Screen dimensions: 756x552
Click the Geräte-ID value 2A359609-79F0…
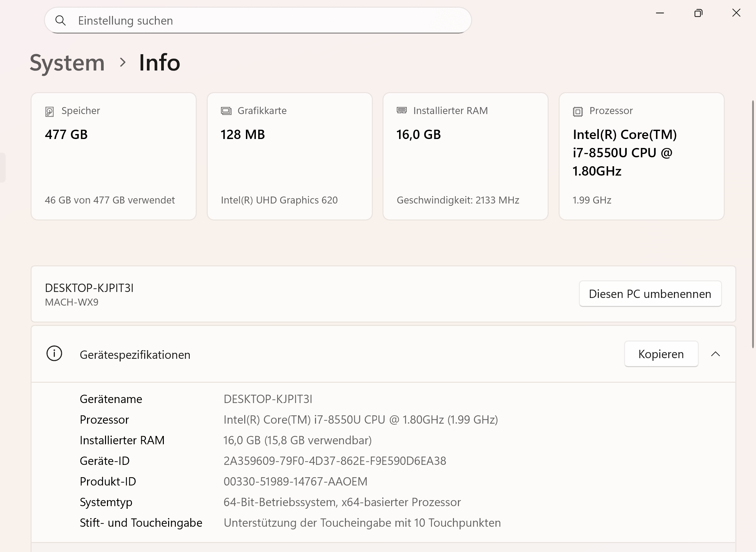tap(335, 461)
